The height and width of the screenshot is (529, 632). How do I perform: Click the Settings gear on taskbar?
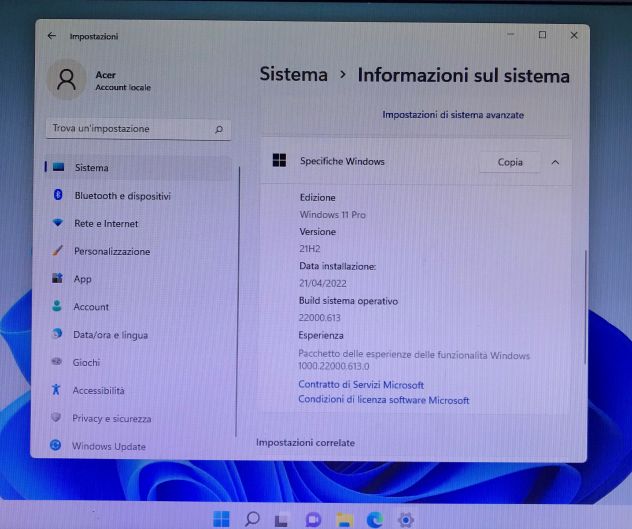pos(406,520)
